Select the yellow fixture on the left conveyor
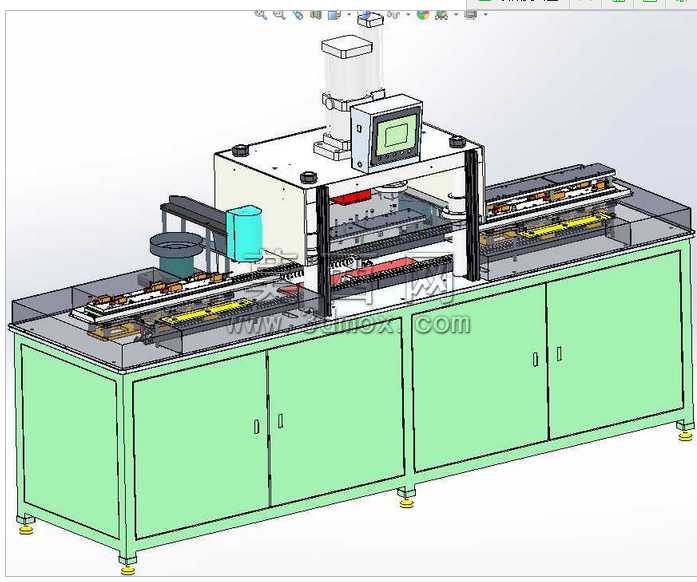This screenshot has height=582, width=697. 209,312
